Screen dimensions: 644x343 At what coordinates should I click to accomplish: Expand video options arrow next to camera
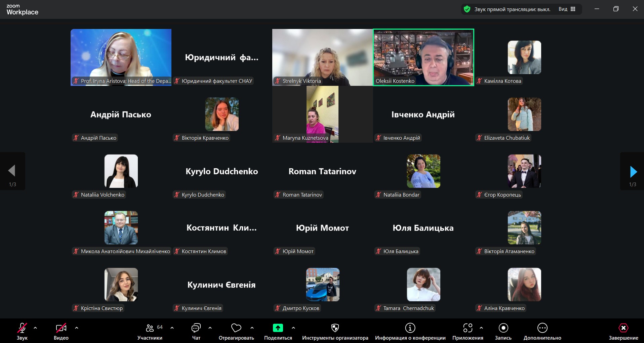(x=77, y=328)
